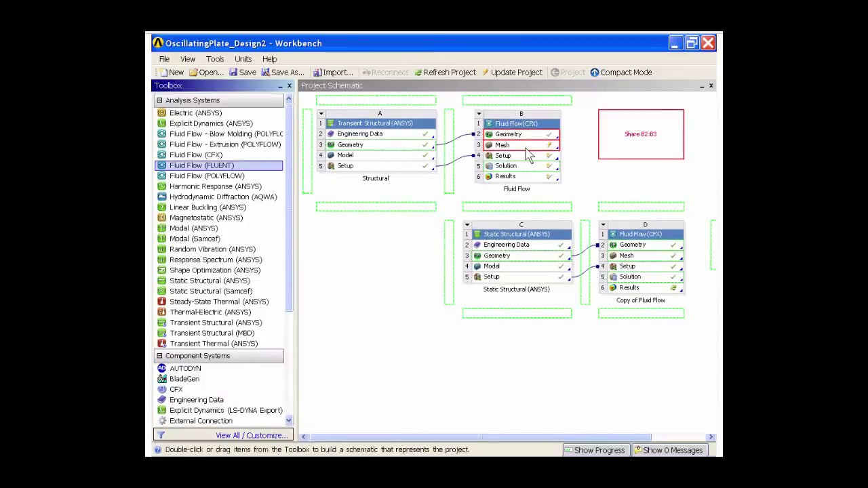Select Results cell in system D
Screen dimensions: 868x488
point(645,288)
